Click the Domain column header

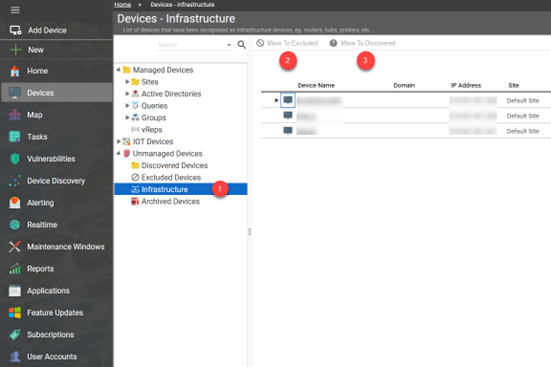tap(404, 85)
